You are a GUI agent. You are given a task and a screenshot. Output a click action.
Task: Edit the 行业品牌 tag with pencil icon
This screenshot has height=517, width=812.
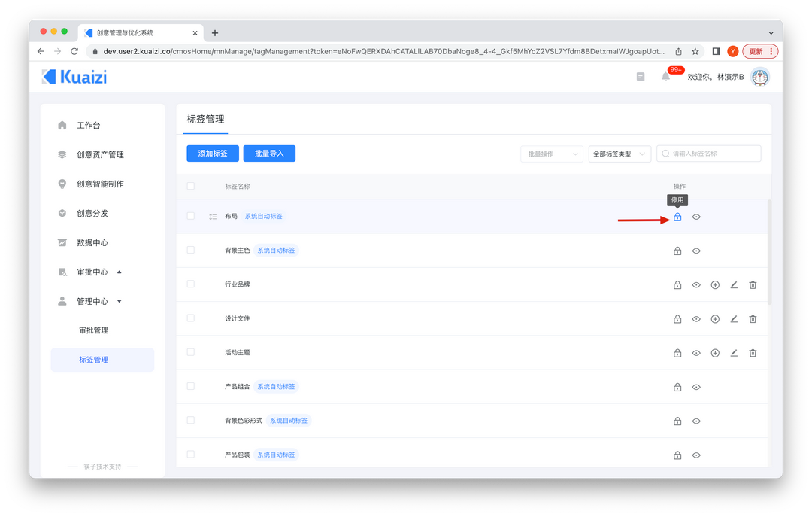point(734,284)
